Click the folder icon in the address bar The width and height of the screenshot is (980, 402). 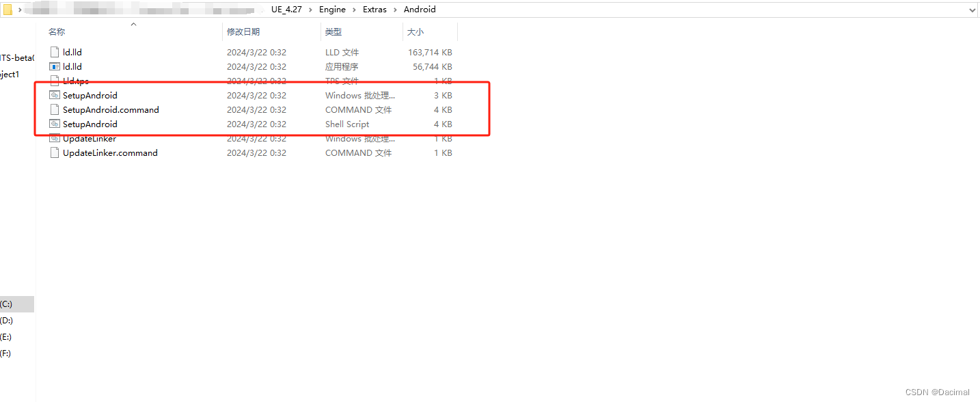8,10
